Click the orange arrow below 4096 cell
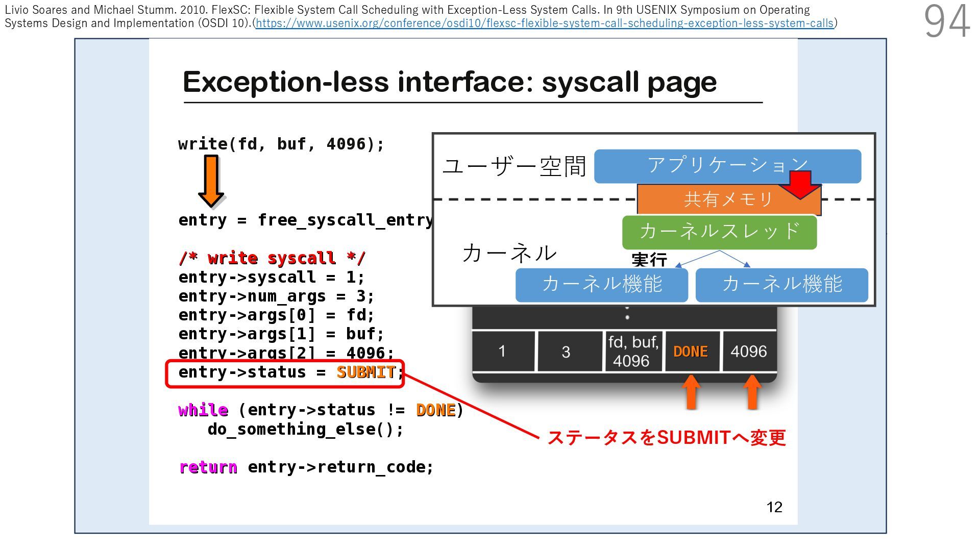Viewport: 980px width, 551px height. 752,392
